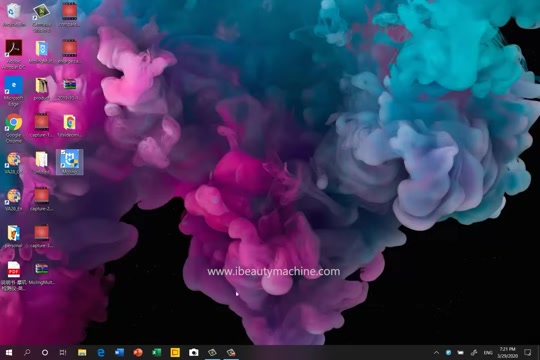Open the Action Center notifications icon
This screenshot has width=540, height=360.
click(527, 352)
